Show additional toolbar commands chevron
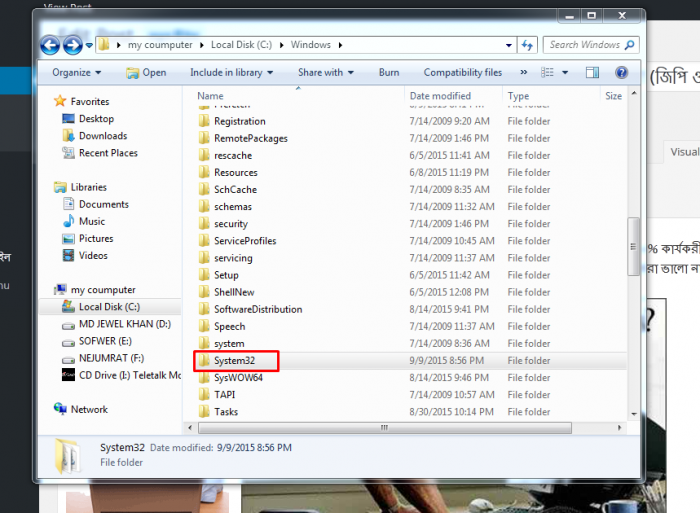 pos(524,72)
